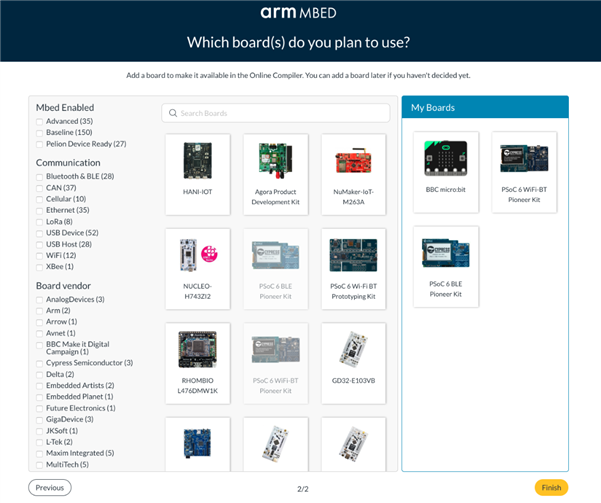Toggle the Cellular (10) checkbox

point(39,199)
